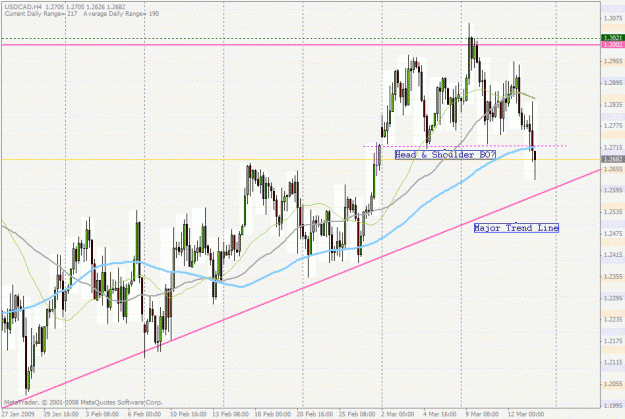The image size is (625, 419).
Task: Select the pink dotted neckline near 1.2715
Action: pyautogui.click(x=464, y=146)
